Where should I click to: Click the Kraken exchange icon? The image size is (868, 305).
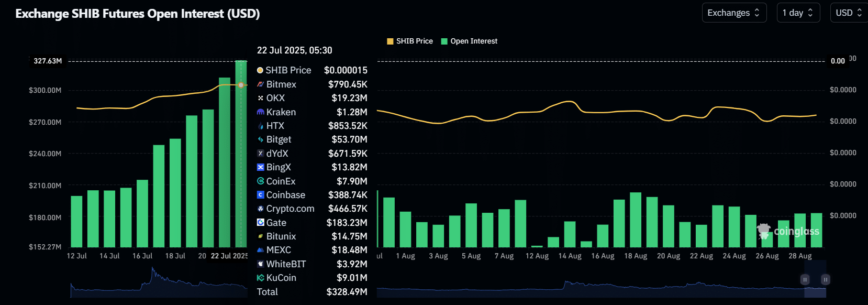[260, 112]
